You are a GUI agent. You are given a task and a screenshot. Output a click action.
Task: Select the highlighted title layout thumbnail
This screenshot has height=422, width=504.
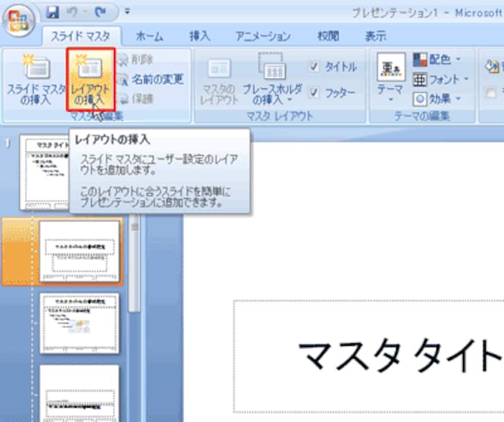point(79,251)
